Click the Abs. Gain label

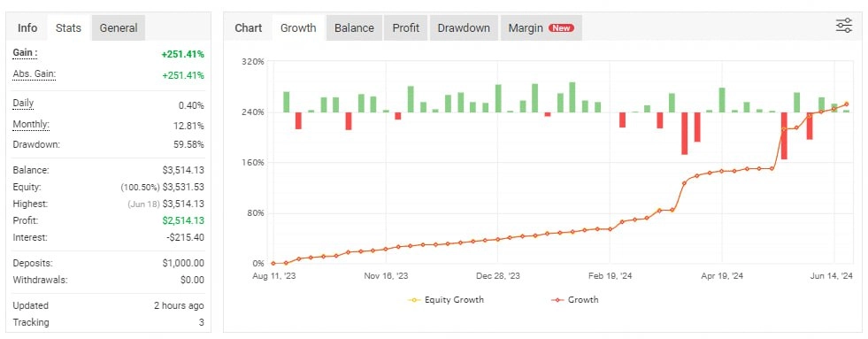tap(34, 74)
